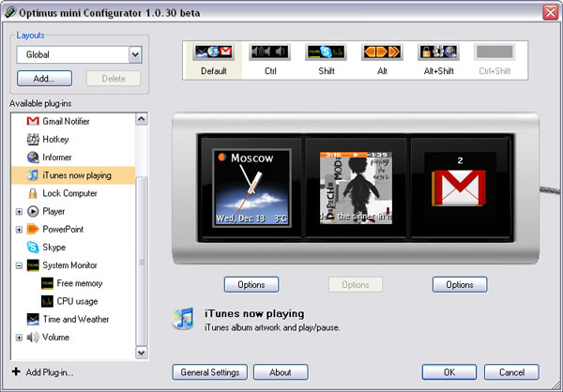
Task: Switch to the Shift key layout tab
Action: click(x=325, y=58)
